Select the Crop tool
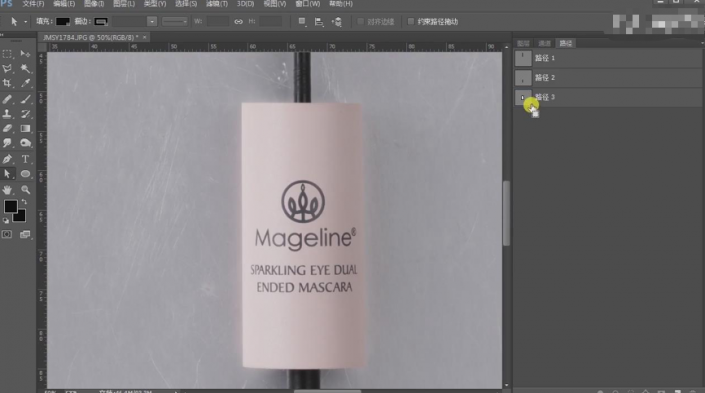 click(x=7, y=83)
